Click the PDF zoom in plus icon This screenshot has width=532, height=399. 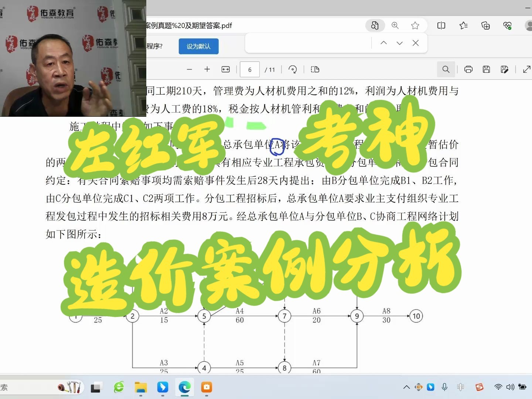[x=207, y=69]
